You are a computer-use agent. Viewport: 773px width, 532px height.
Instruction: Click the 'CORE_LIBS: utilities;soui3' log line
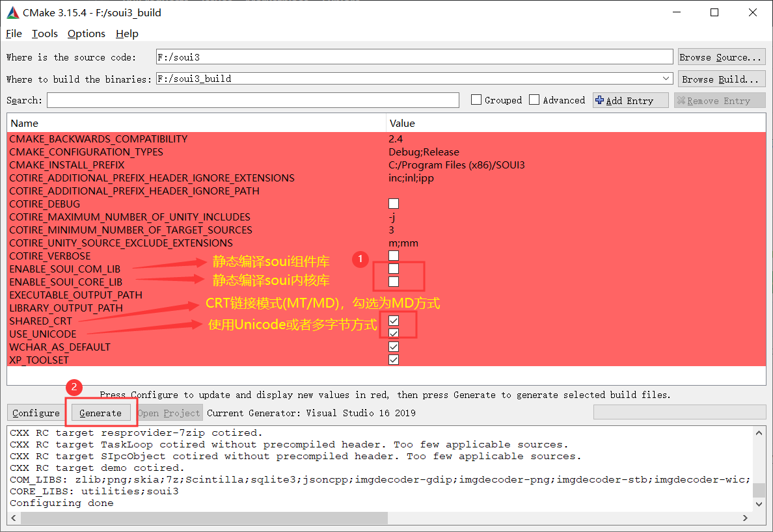pos(94,491)
